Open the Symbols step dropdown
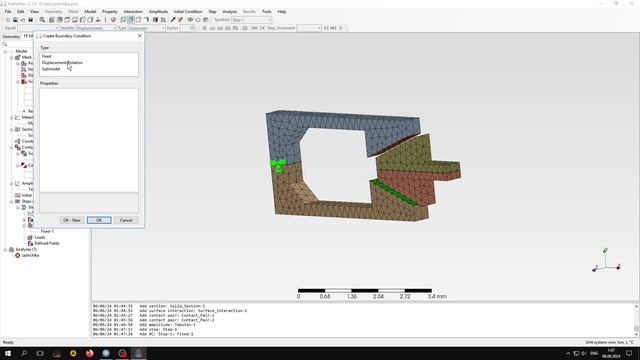This screenshot has width=640, height=360. tap(251, 20)
